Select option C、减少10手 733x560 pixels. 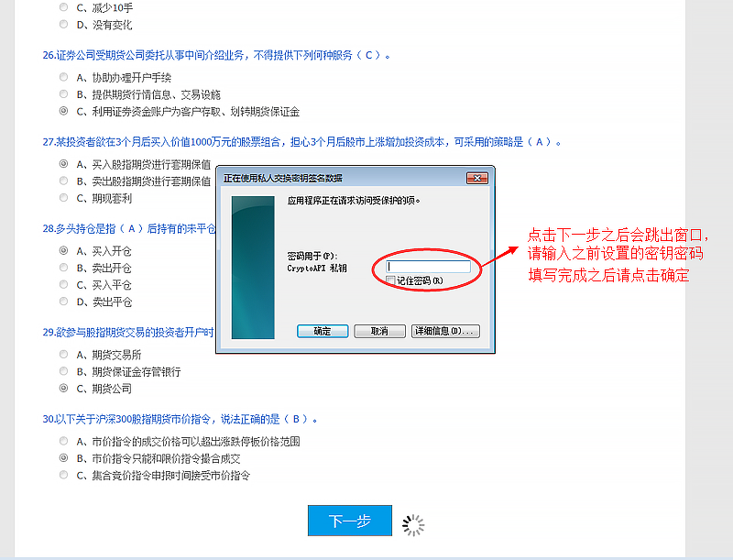pos(63,7)
